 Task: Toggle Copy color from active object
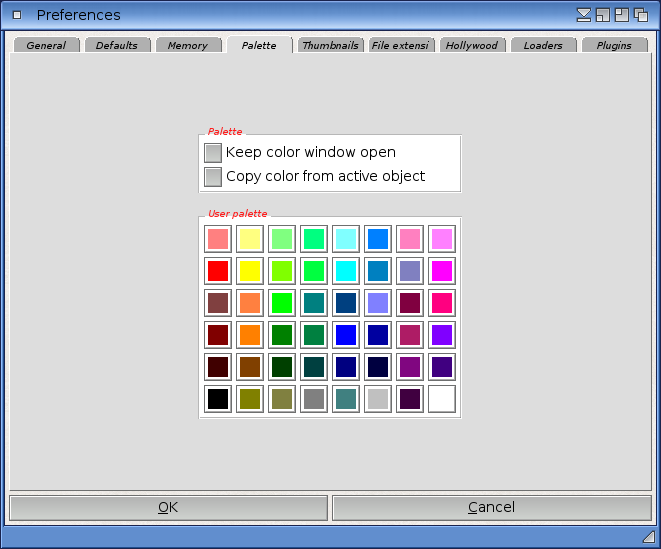[x=213, y=177]
